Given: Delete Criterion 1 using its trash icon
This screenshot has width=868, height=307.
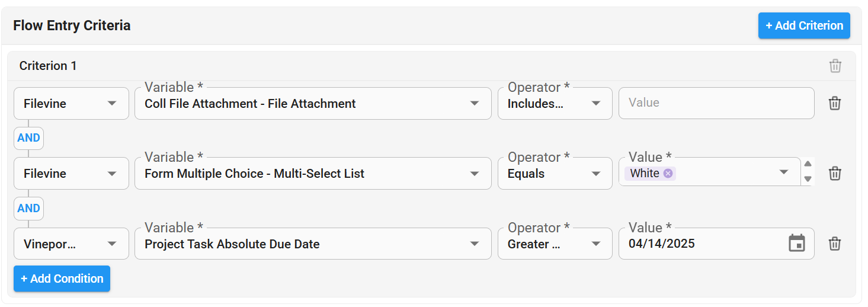Looking at the screenshot, I should click(835, 66).
